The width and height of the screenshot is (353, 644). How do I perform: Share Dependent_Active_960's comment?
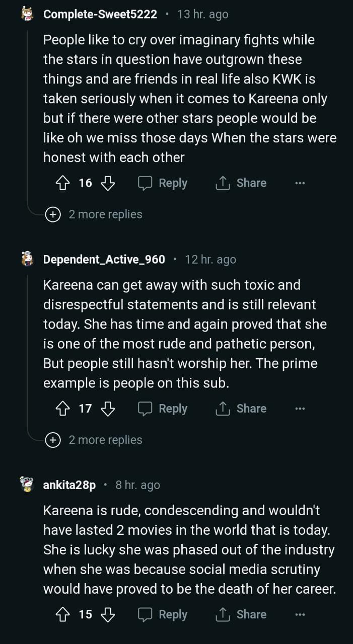[x=241, y=409]
